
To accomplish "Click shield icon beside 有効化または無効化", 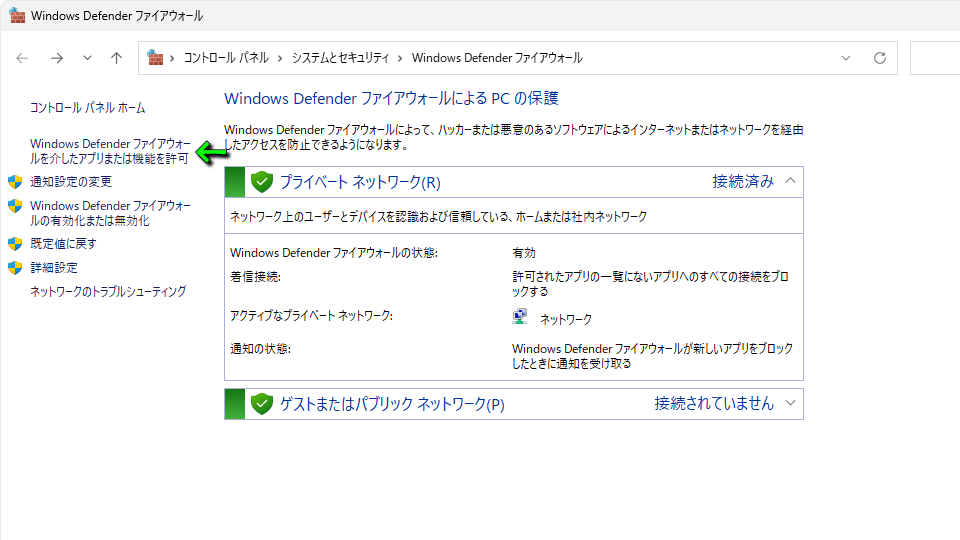I will [x=15, y=206].
